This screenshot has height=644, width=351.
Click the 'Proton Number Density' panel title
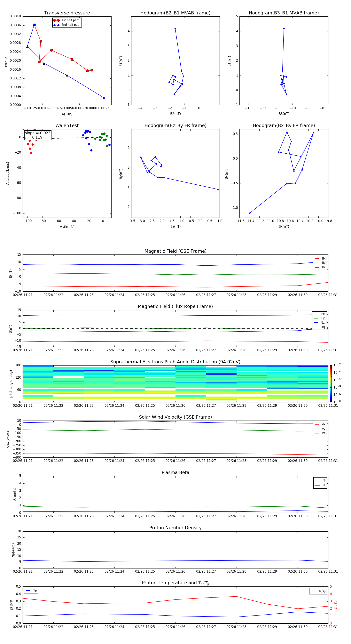coord(175,528)
